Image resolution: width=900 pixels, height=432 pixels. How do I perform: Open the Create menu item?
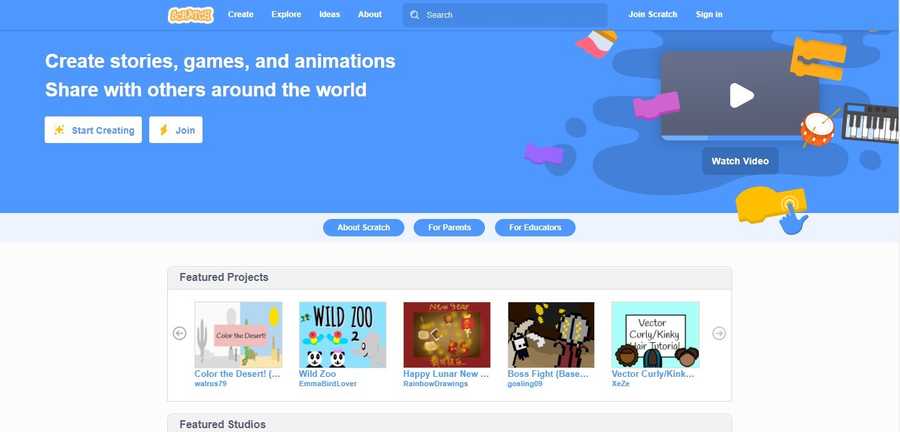tap(240, 15)
